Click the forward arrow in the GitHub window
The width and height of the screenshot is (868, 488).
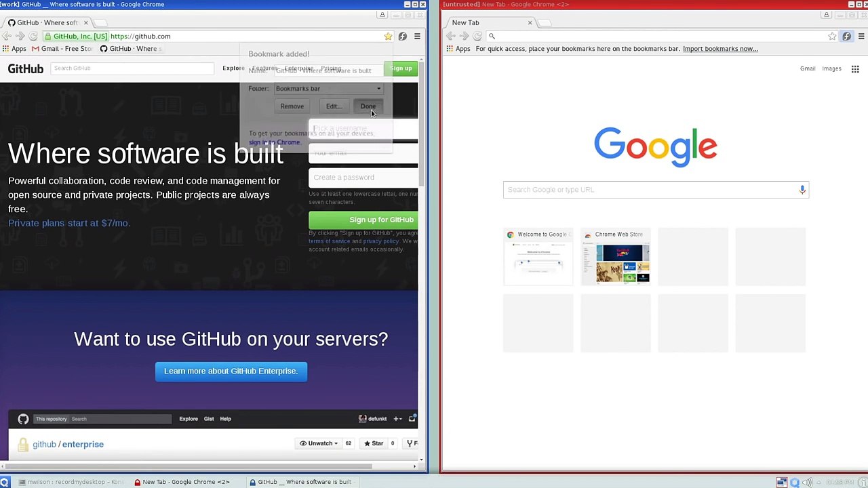(20, 37)
